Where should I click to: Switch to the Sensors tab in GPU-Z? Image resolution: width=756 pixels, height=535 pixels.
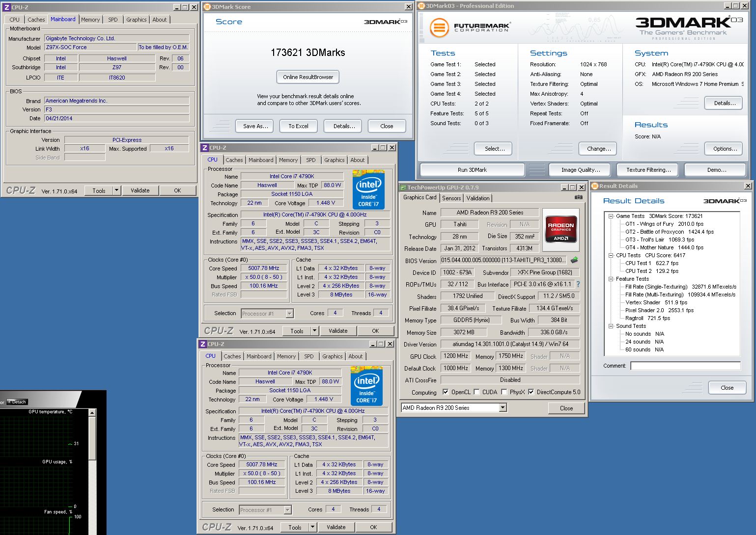click(451, 198)
